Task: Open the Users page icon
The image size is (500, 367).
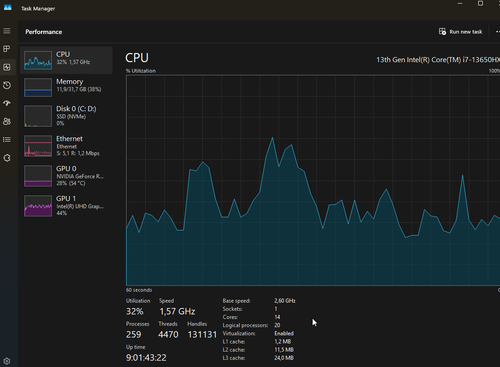Action: point(7,121)
